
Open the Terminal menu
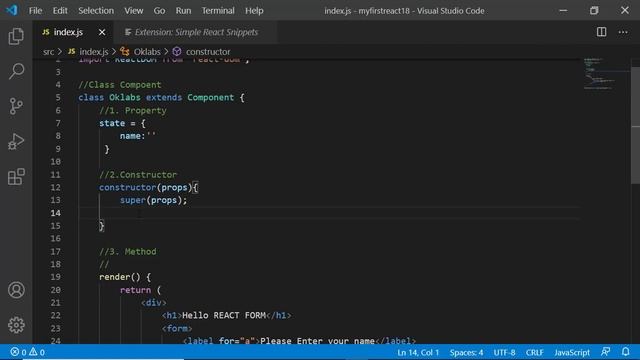(218, 11)
